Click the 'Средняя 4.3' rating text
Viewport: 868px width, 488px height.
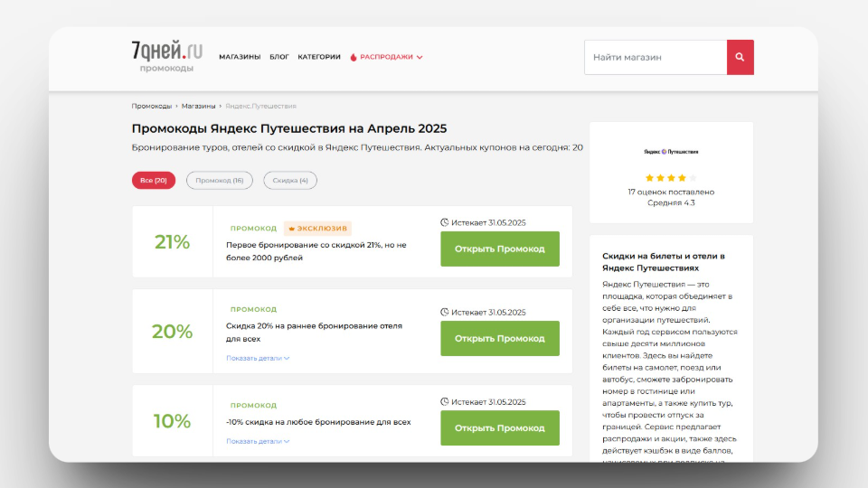click(x=671, y=203)
